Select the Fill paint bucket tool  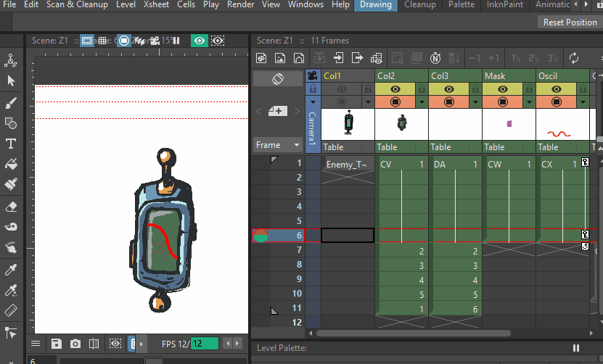click(11, 164)
